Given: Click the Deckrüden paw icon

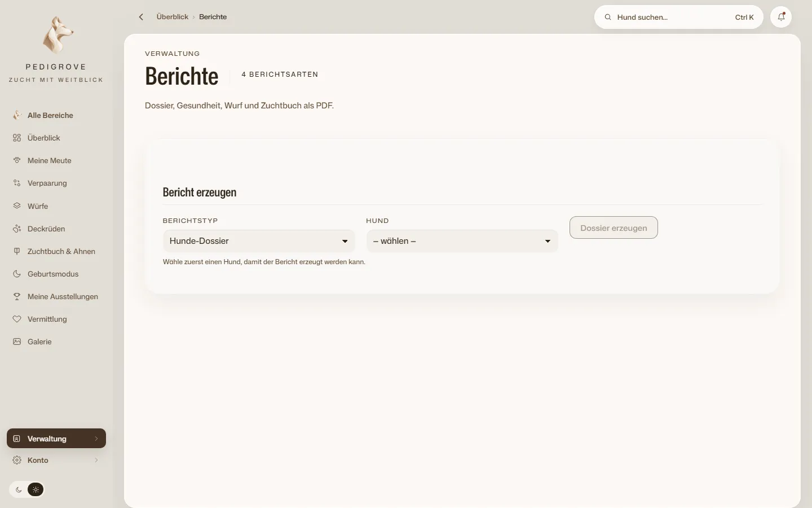Looking at the screenshot, I should [x=17, y=229].
